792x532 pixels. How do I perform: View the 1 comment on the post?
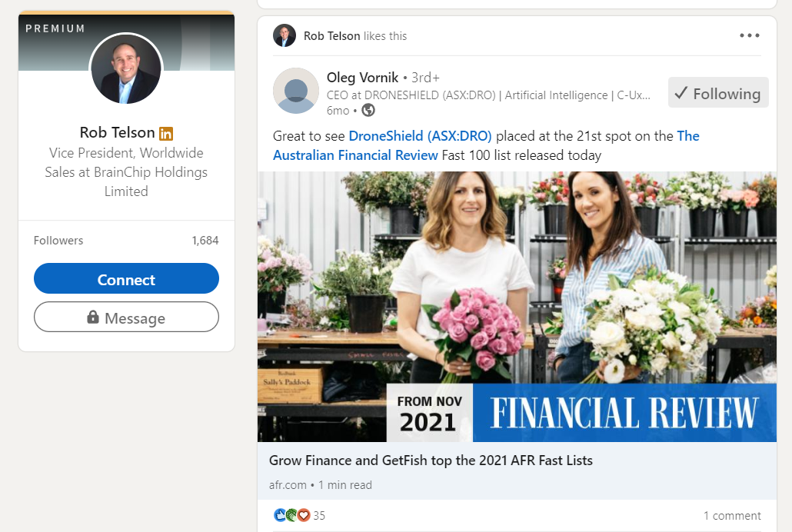(732, 515)
